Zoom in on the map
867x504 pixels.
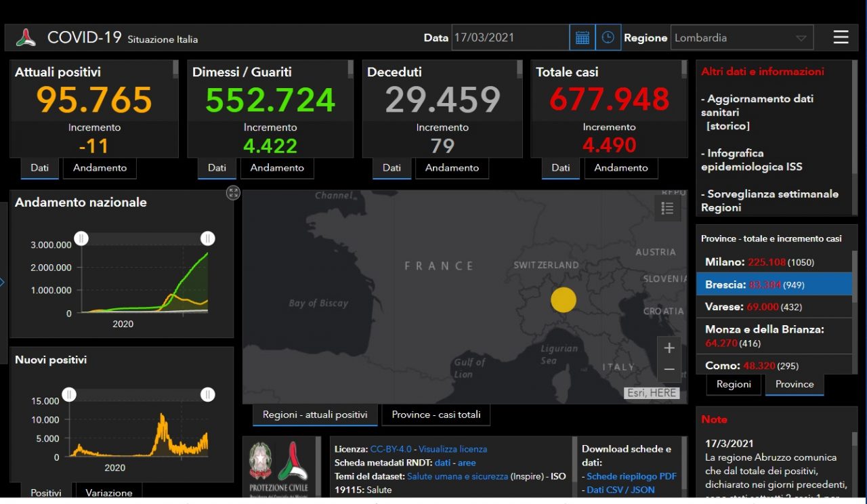click(x=669, y=348)
